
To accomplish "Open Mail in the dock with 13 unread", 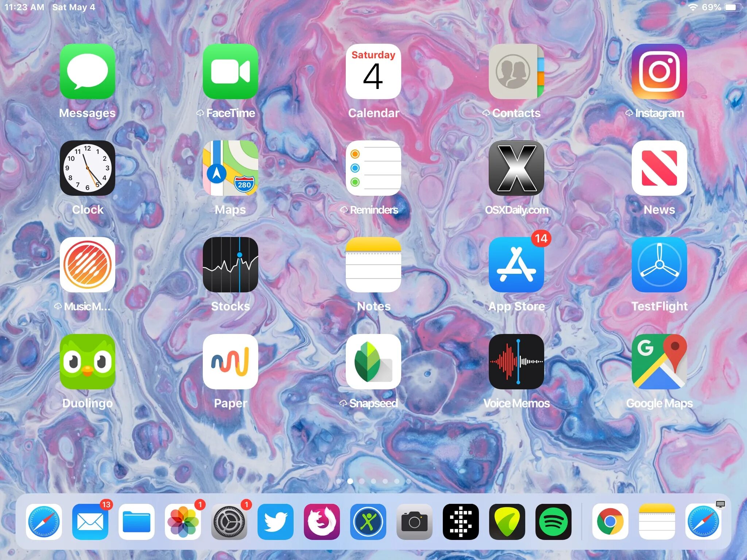I will pyautogui.click(x=90, y=522).
